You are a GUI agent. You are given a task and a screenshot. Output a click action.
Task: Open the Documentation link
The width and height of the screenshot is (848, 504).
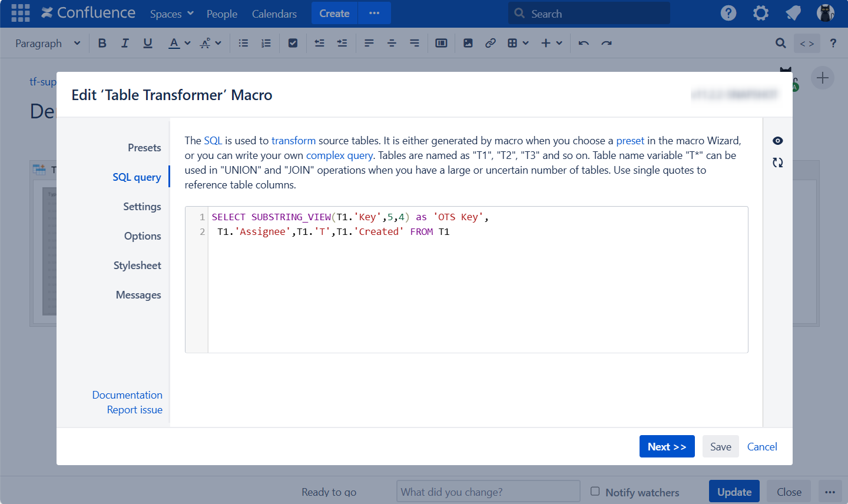[x=127, y=395]
